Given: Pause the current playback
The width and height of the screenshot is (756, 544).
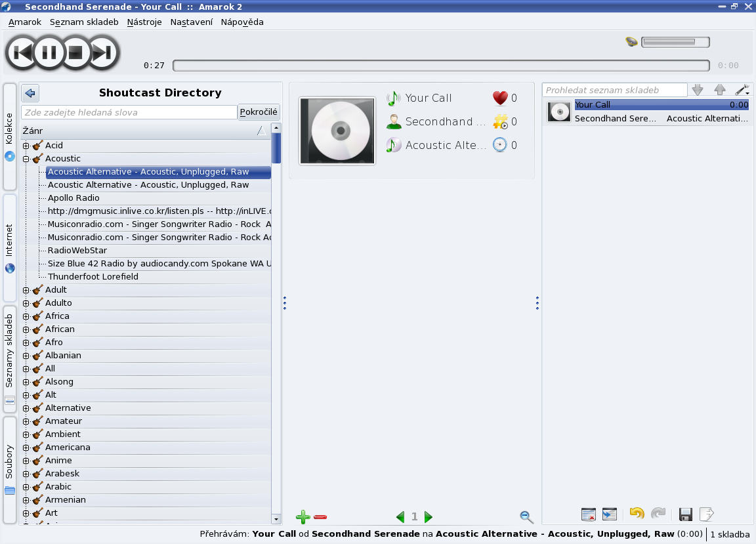Looking at the screenshot, I should click(49, 52).
